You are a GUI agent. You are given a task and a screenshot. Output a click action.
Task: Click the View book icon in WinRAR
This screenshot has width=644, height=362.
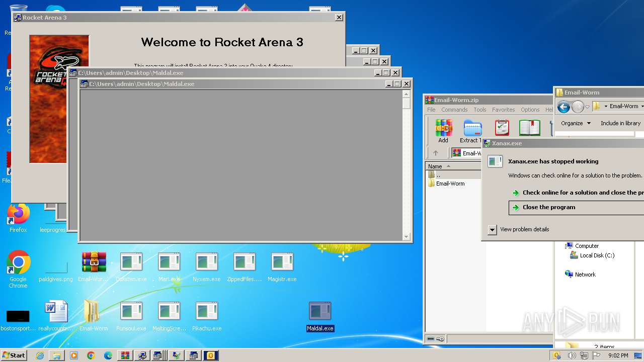click(x=529, y=128)
